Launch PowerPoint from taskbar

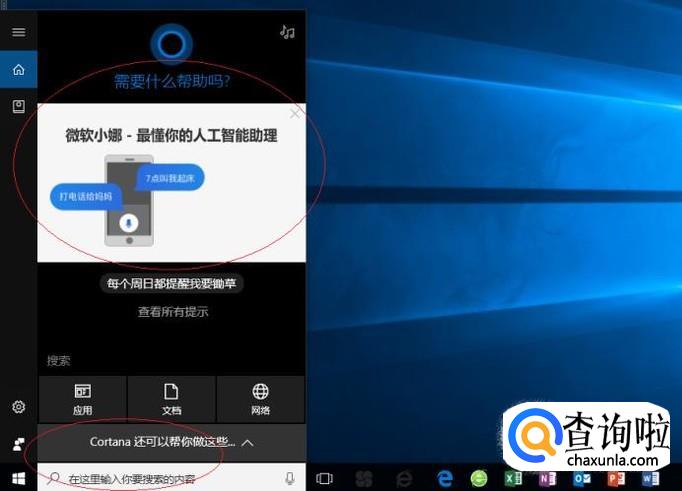616,479
